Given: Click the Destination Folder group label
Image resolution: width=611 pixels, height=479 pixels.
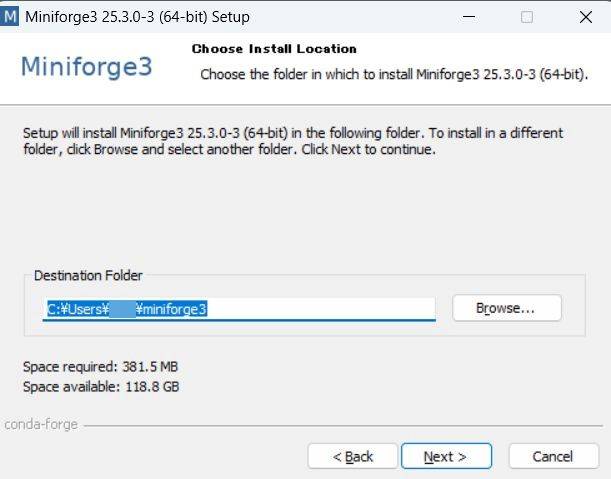Looking at the screenshot, I should 88,276.
